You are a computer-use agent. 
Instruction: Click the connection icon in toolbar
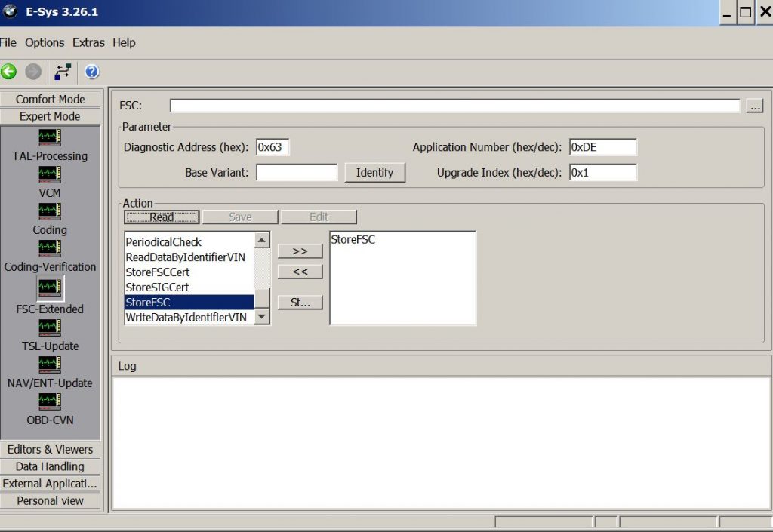point(63,72)
